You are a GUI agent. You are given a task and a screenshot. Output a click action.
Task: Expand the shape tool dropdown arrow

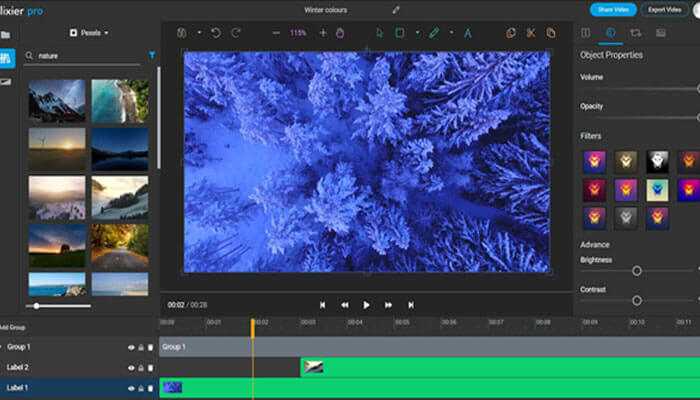click(x=417, y=33)
